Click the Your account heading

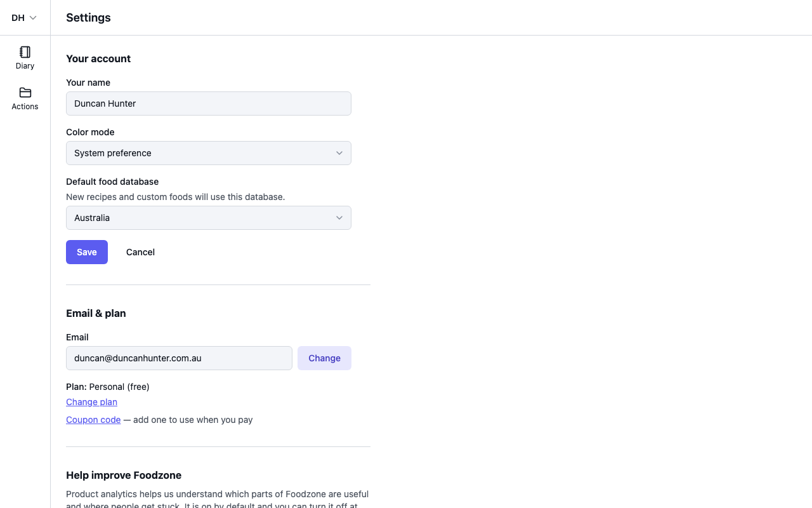[98, 58]
